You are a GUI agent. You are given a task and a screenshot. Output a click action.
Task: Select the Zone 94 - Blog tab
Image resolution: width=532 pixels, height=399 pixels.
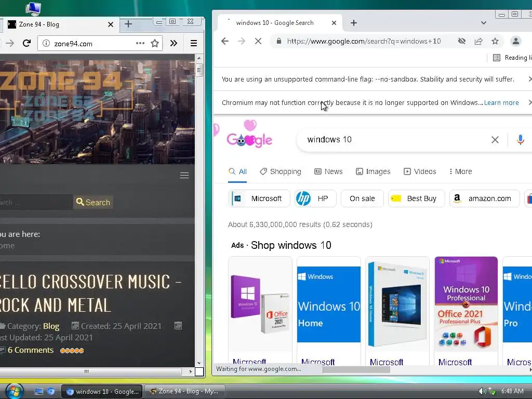(x=61, y=24)
